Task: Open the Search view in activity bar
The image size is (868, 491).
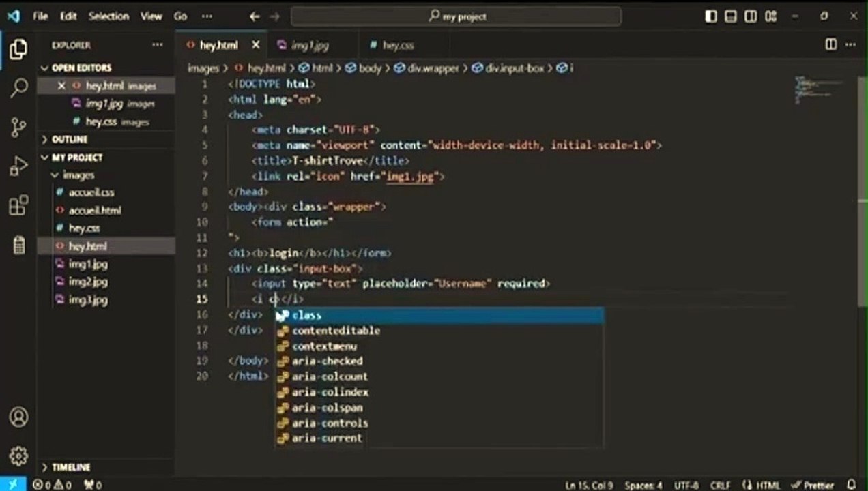Action: pos(18,87)
